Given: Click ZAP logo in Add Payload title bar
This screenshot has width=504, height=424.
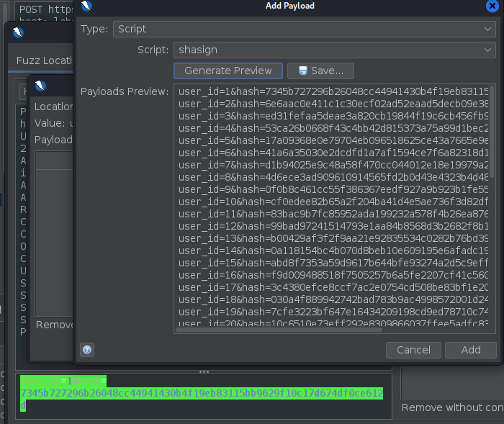Looking at the screenshot, I should (x=86, y=6).
